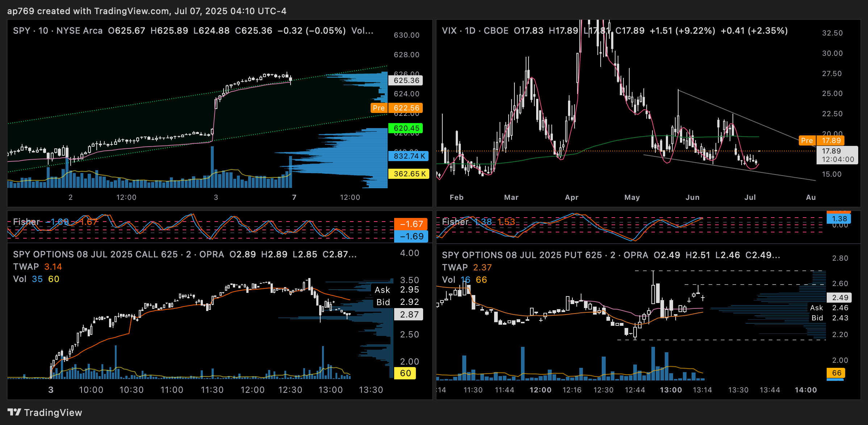The height and width of the screenshot is (425, 868).
Task: Click the 15.00 tick on the VIX price axis
Action: pos(832,174)
